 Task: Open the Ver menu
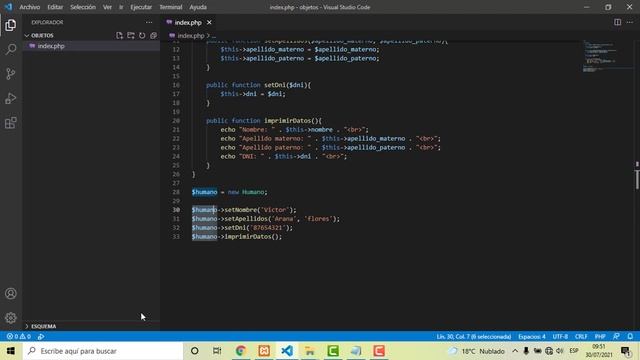tap(107, 7)
